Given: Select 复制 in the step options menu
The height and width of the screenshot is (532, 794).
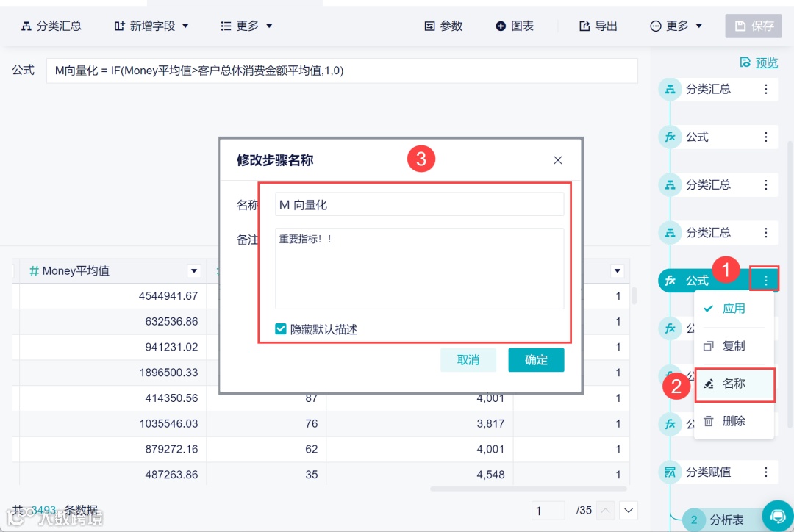Looking at the screenshot, I should coord(734,346).
